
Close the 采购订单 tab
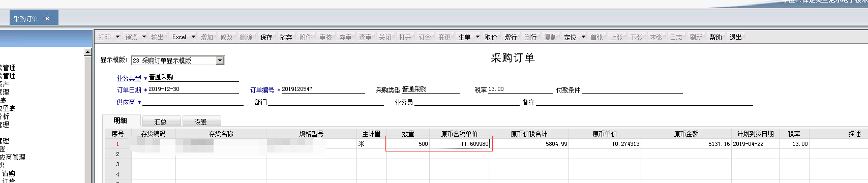[x=47, y=19]
